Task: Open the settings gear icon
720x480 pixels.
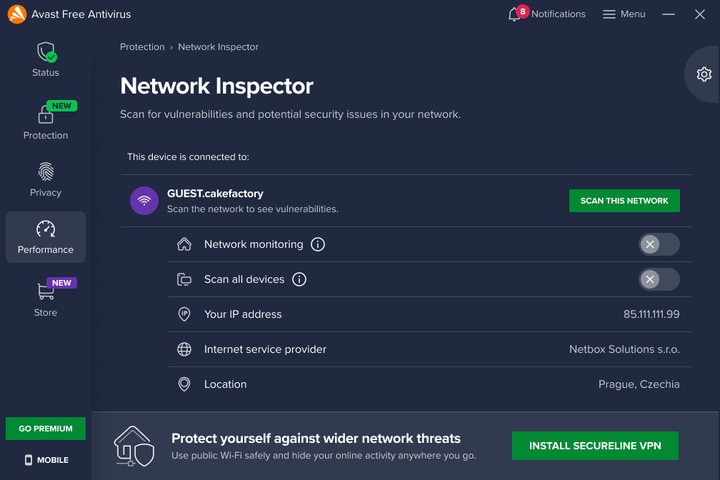Action: [704, 74]
